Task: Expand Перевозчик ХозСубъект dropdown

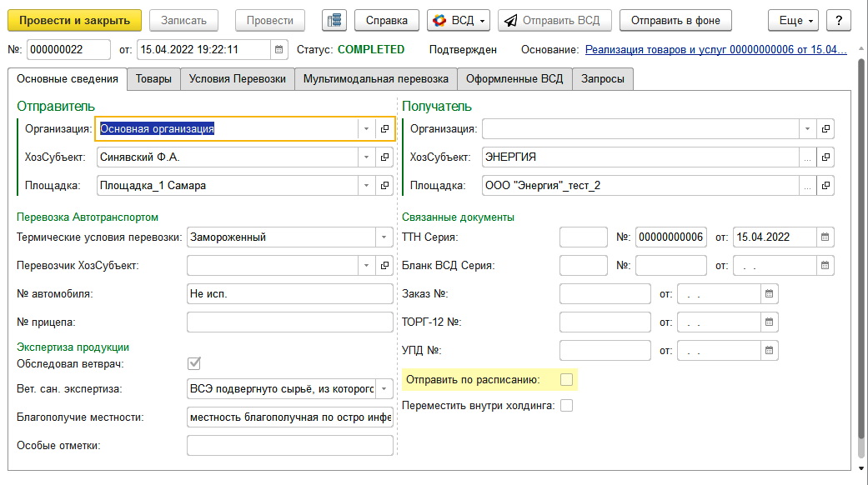Action: pyautogui.click(x=367, y=266)
